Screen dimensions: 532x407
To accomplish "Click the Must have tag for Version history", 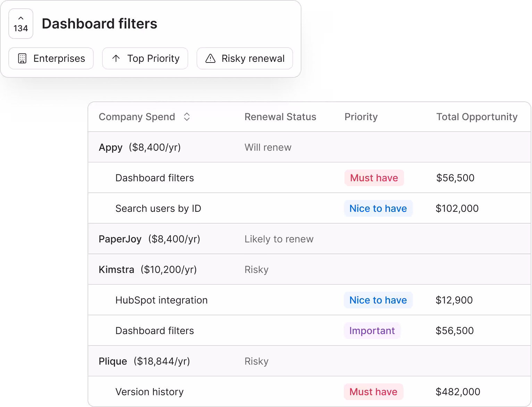I will [x=373, y=392].
